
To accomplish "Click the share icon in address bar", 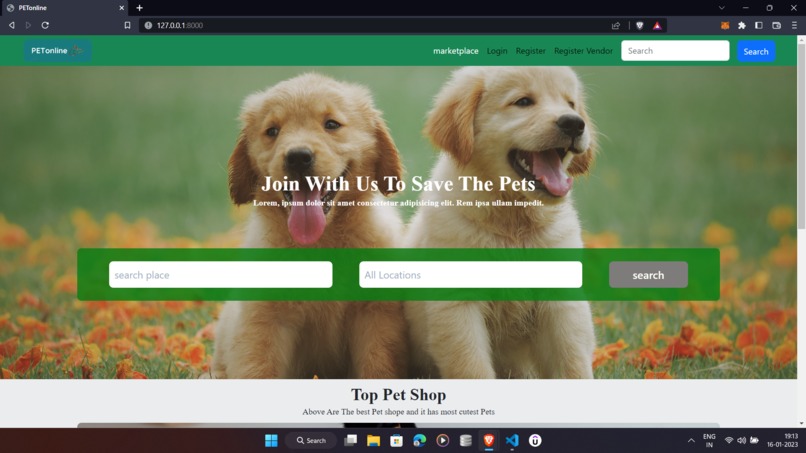I will (616, 25).
